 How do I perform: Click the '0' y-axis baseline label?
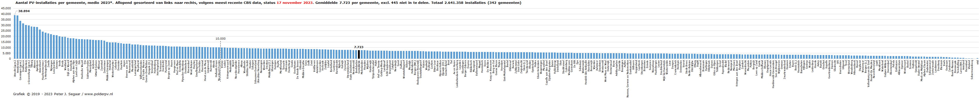10,59
